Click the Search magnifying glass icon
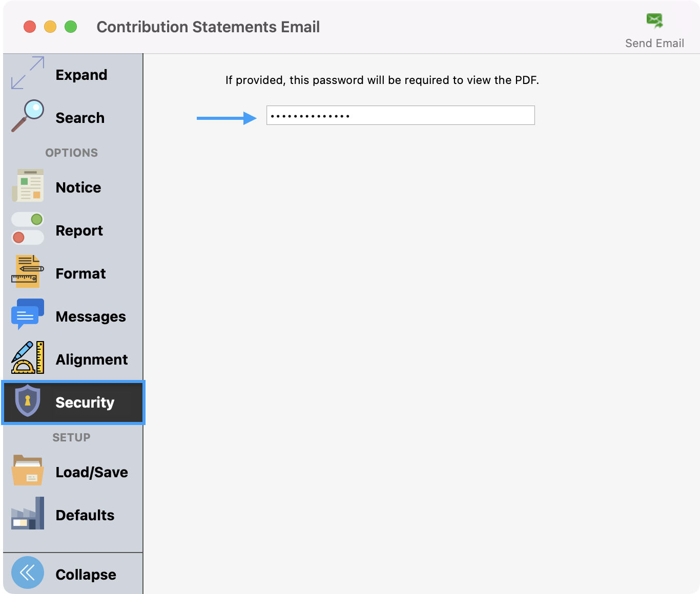 (x=28, y=116)
